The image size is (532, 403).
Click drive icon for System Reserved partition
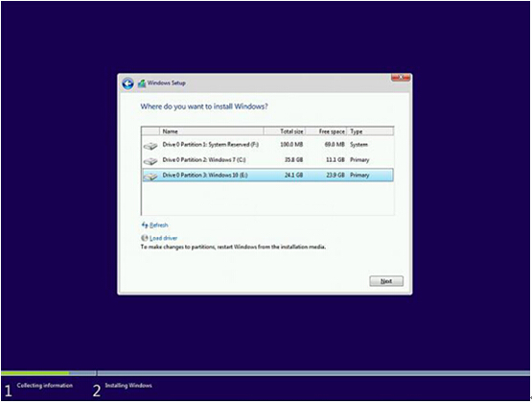coord(150,145)
